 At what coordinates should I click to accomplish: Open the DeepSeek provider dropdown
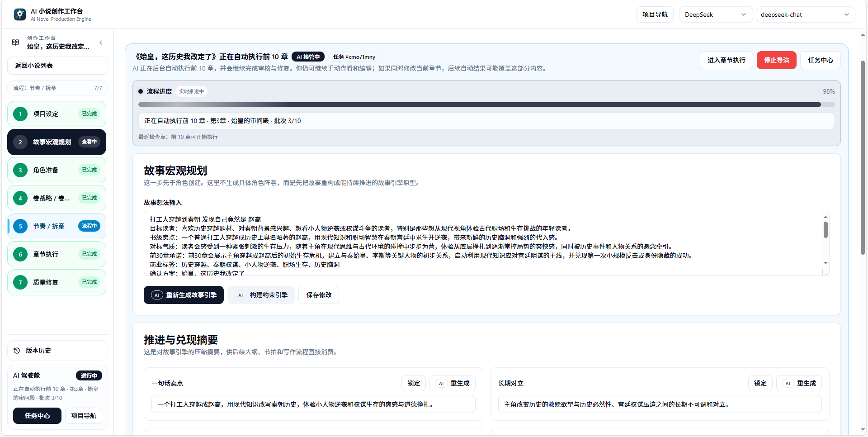pyautogui.click(x=715, y=14)
